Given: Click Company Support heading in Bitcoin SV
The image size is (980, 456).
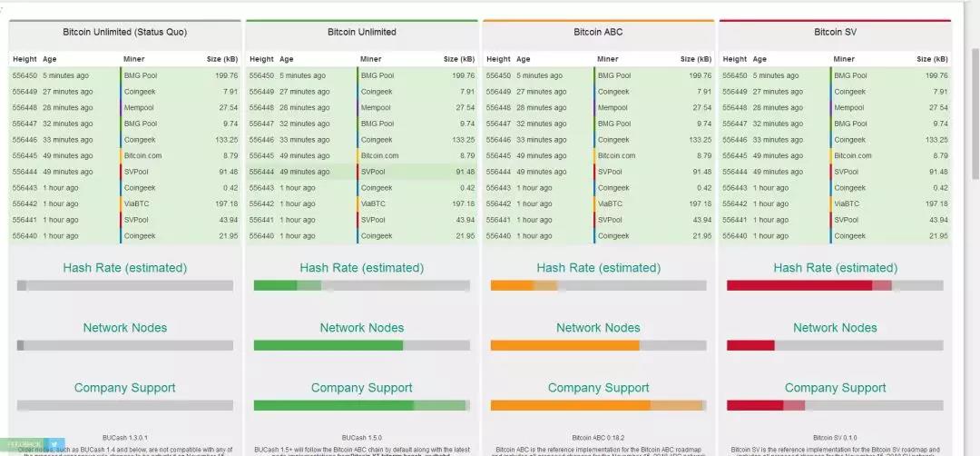Looking at the screenshot, I should (x=835, y=388).
